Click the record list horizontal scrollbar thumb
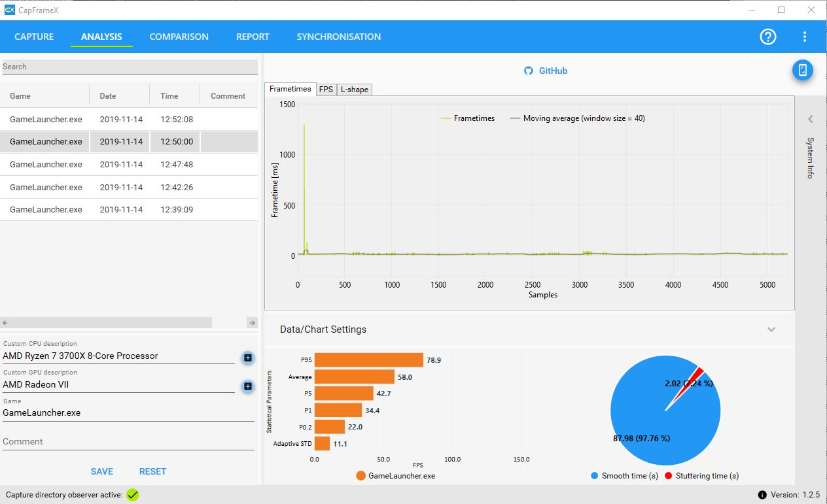The image size is (827, 504). [x=111, y=323]
